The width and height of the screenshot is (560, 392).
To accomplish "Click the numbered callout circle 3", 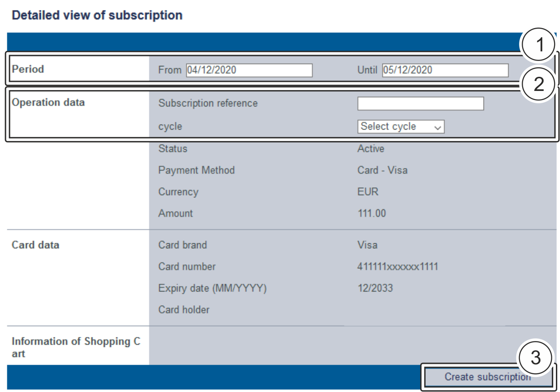I will click(x=536, y=358).
